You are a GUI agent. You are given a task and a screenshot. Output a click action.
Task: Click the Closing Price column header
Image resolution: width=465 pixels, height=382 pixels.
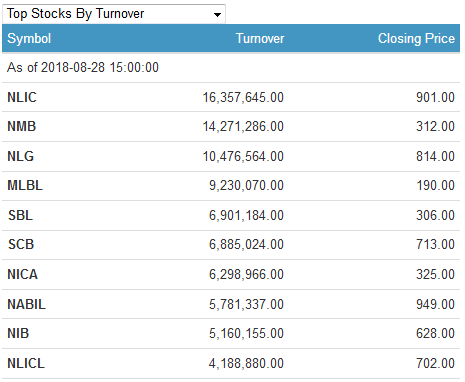[416, 38]
